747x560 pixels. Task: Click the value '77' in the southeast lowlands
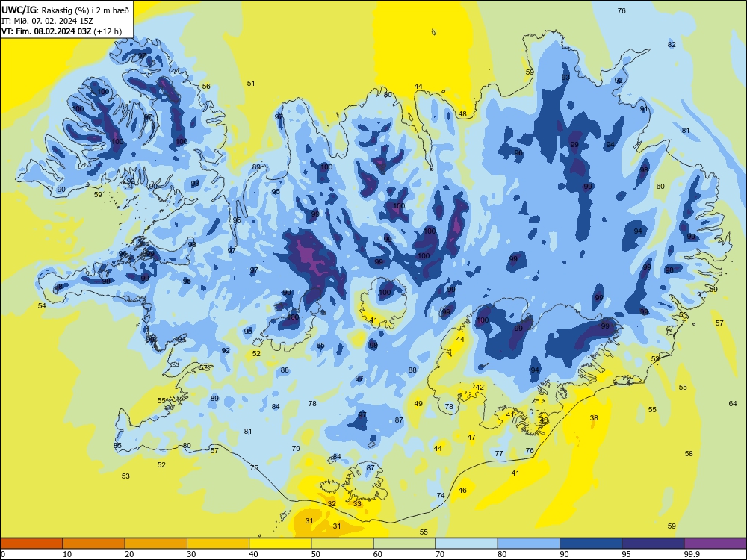pos(499,454)
